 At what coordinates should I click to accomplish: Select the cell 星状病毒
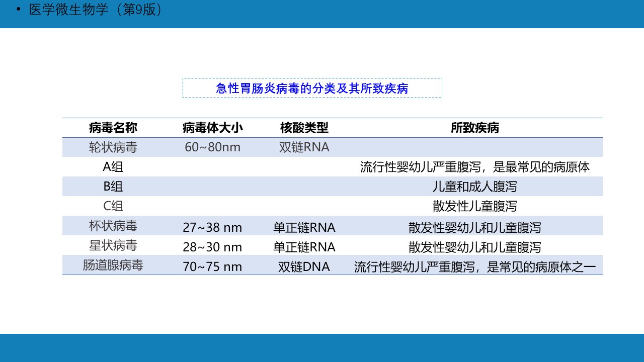click(x=113, y=245)
